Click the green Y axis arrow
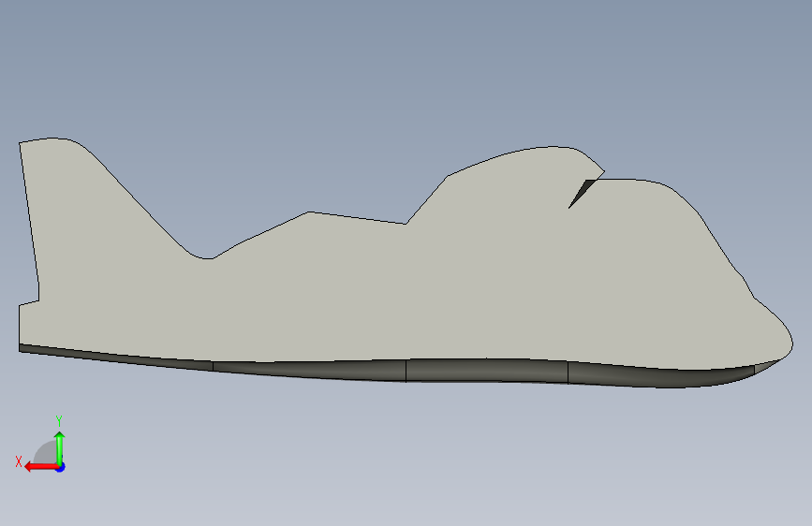 [60, 447]
